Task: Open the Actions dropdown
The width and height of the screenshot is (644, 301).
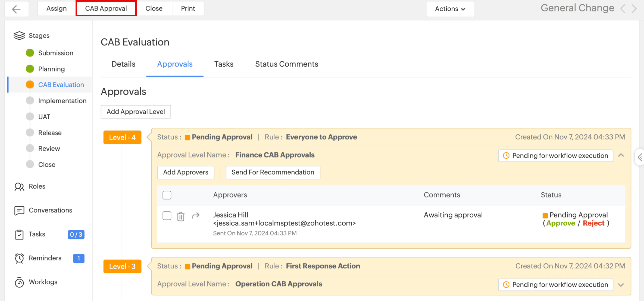Action: click(x=450, y=9)
